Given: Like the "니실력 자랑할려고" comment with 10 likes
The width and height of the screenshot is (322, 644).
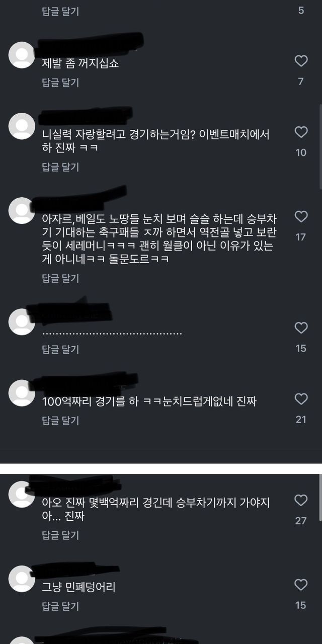Looking at the screenshot, I should point(301,132).
